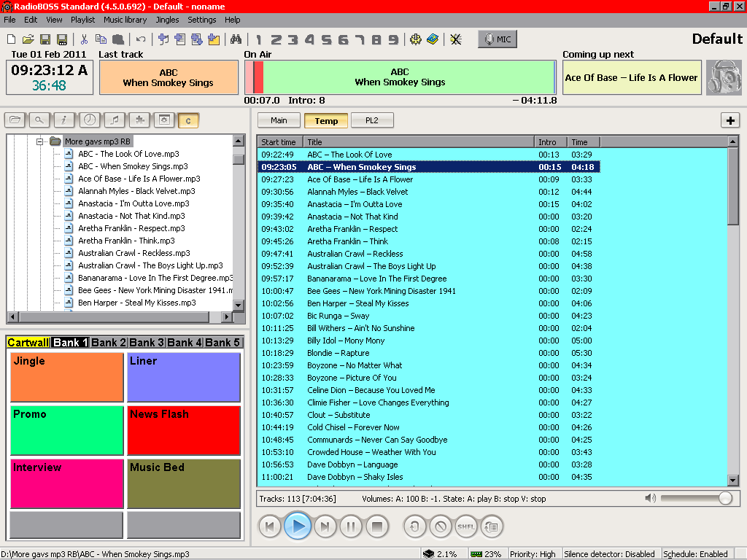Screen dimensions: 747x560
Task: Add a new playlist tab with plus button
Action: click(729, 120)
